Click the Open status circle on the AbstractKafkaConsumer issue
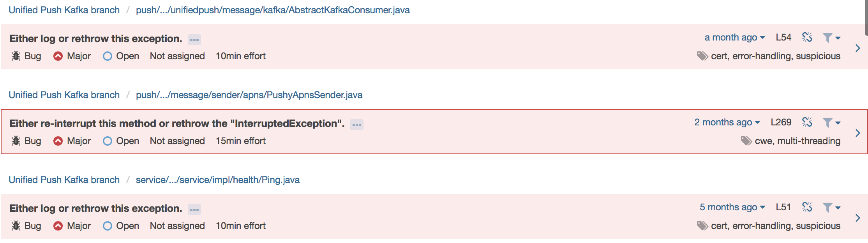868x243 pixels. pos(108,56)
